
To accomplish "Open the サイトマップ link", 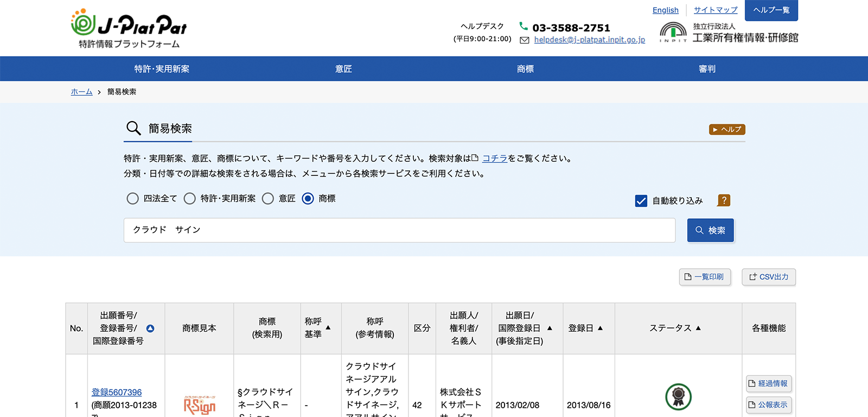I will [x=716, y=10].
